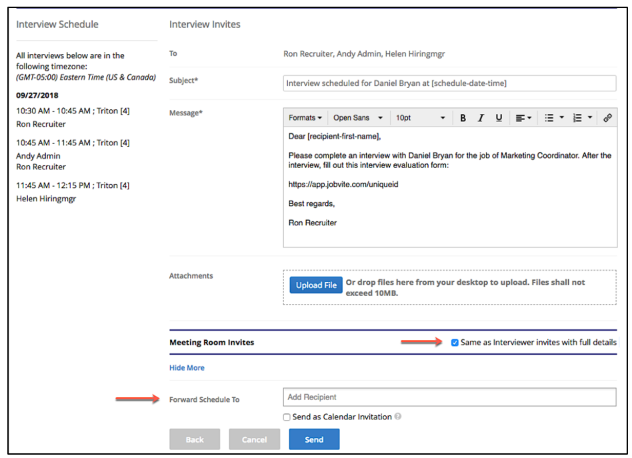Insert a numbered list
The width and height of the screenshot is (632, 458).
click(x=577, y=118)
